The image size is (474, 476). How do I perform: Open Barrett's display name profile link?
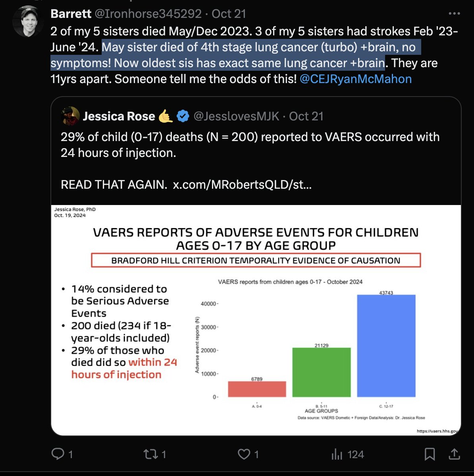[71, 14]
